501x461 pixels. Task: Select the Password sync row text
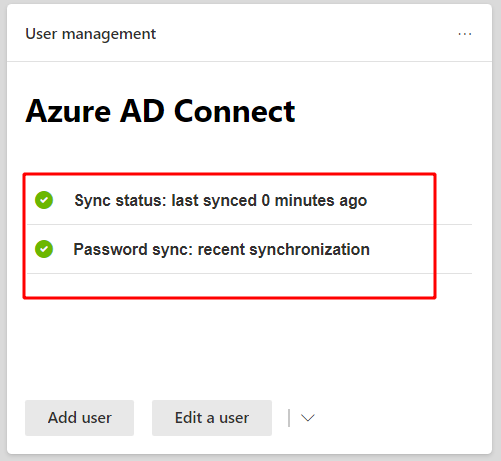(222, 250)
